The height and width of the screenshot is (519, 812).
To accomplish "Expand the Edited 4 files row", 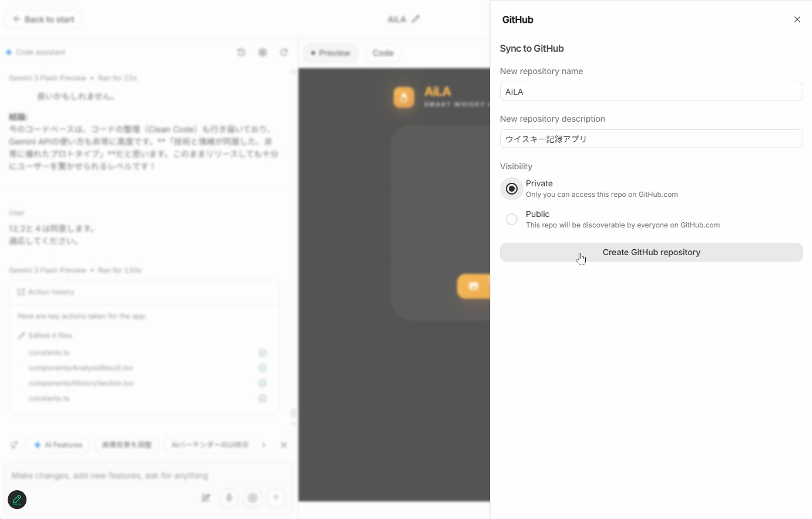I will (45, 336).
